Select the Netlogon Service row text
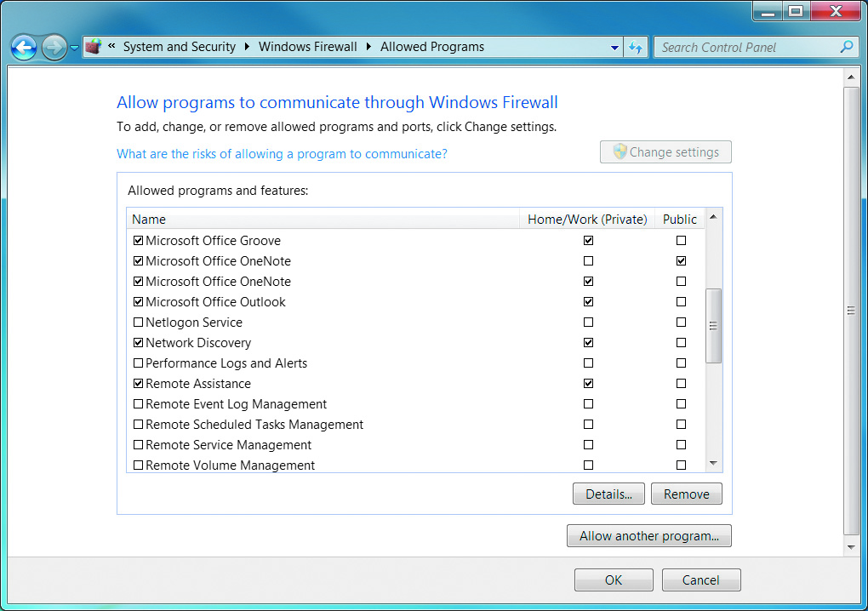868x611 pixels. coord(194,323)
